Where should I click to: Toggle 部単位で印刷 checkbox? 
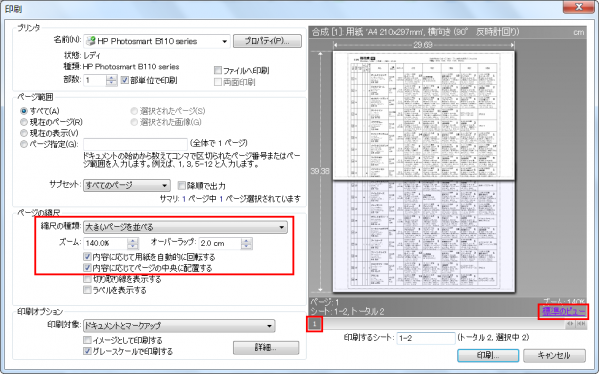(x=125, y=80)
